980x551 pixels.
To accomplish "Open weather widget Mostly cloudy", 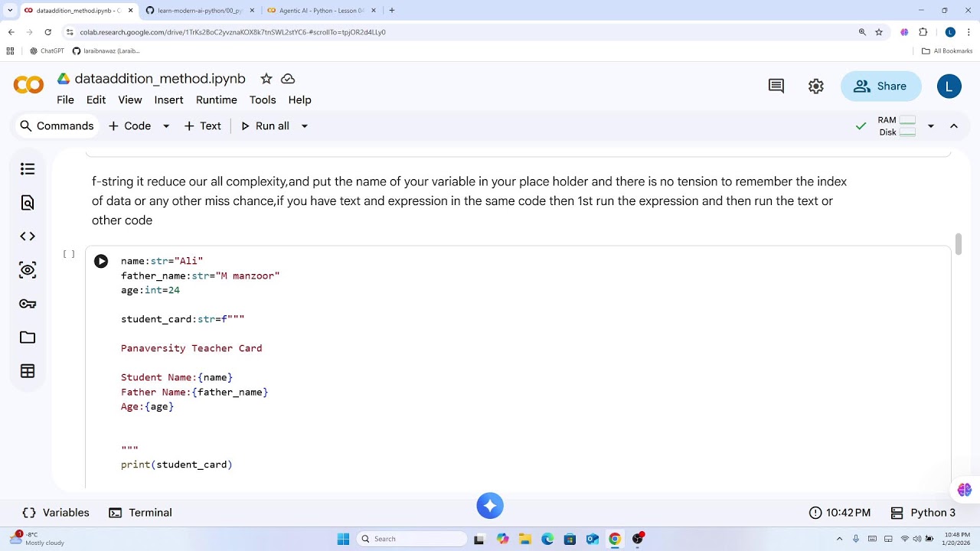I will tap(37, 539).
